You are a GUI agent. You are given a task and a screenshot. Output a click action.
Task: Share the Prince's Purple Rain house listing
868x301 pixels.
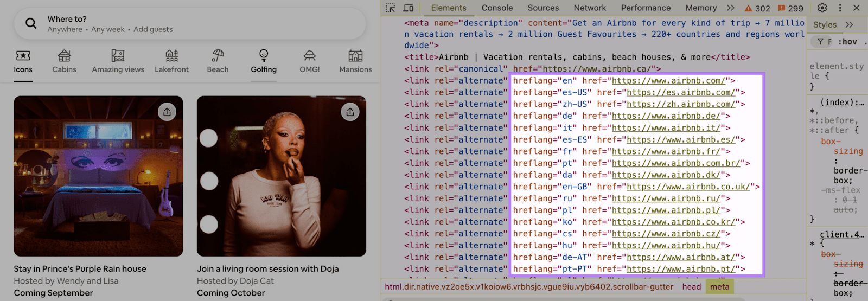tap(167, 112)
